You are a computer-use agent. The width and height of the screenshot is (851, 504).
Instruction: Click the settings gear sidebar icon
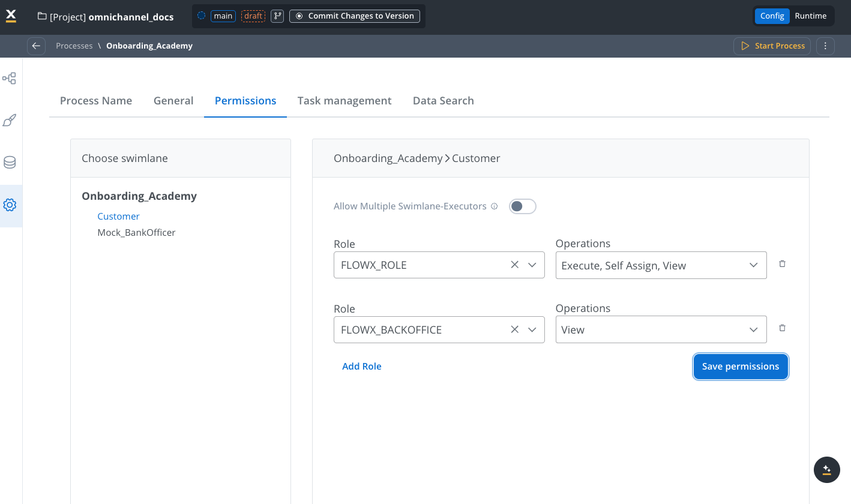[x=10, y=205]
